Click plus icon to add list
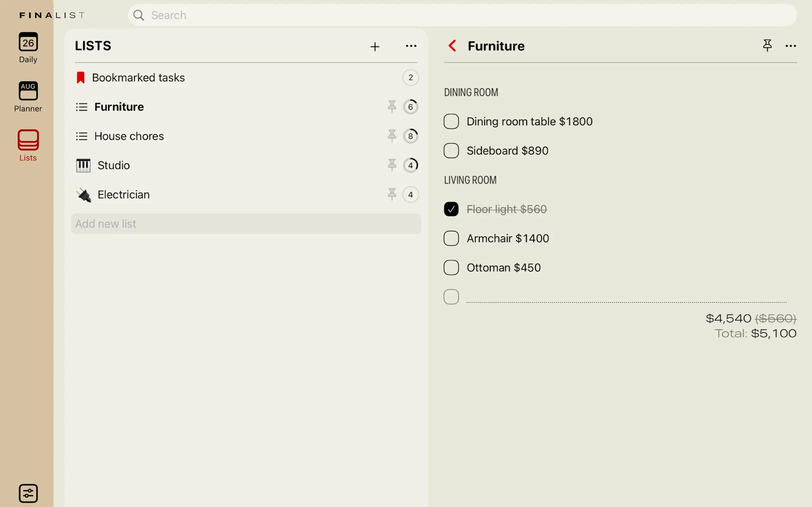 click(x=375, y=46)
